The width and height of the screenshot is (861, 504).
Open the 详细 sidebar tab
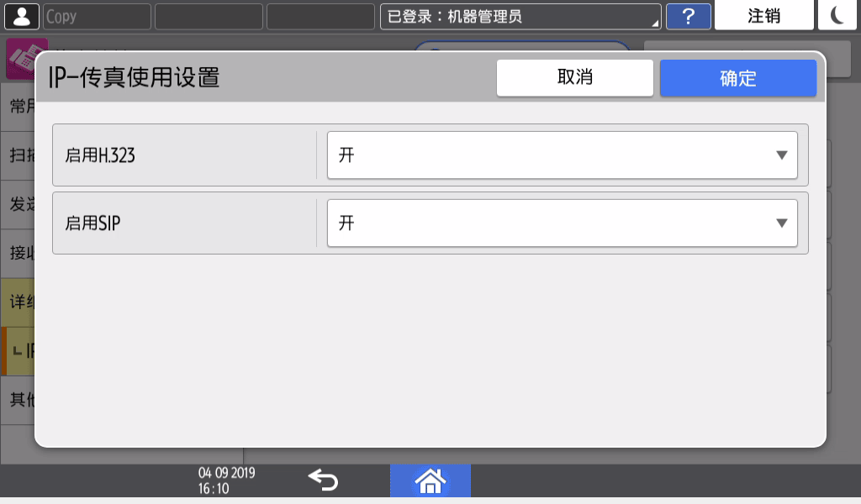tap(18, 302)
